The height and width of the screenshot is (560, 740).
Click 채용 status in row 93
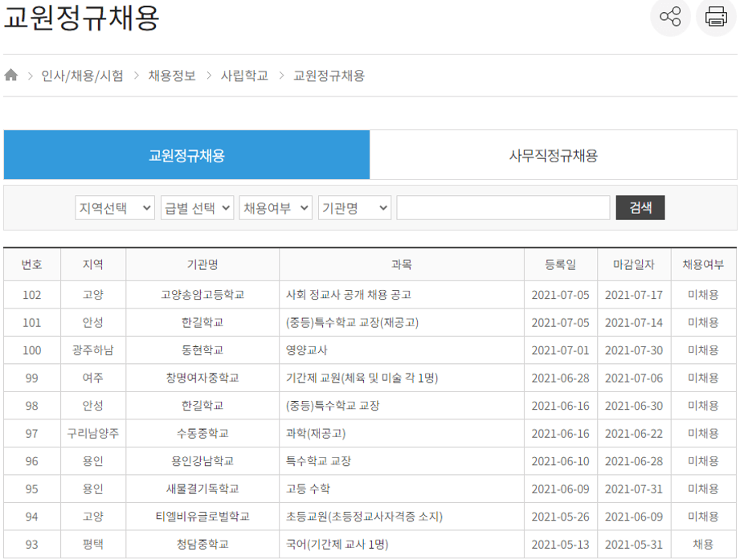coord(703,545)
